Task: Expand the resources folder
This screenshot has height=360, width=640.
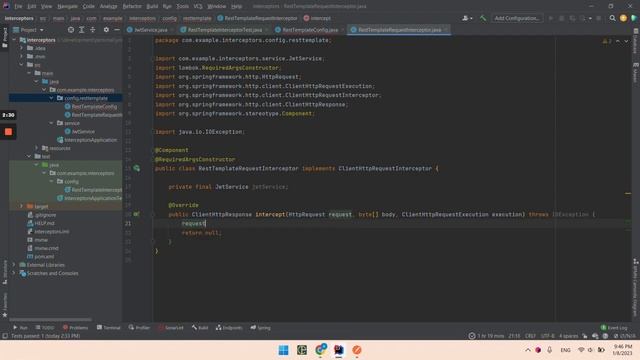Action: click(x=37, y=148)
